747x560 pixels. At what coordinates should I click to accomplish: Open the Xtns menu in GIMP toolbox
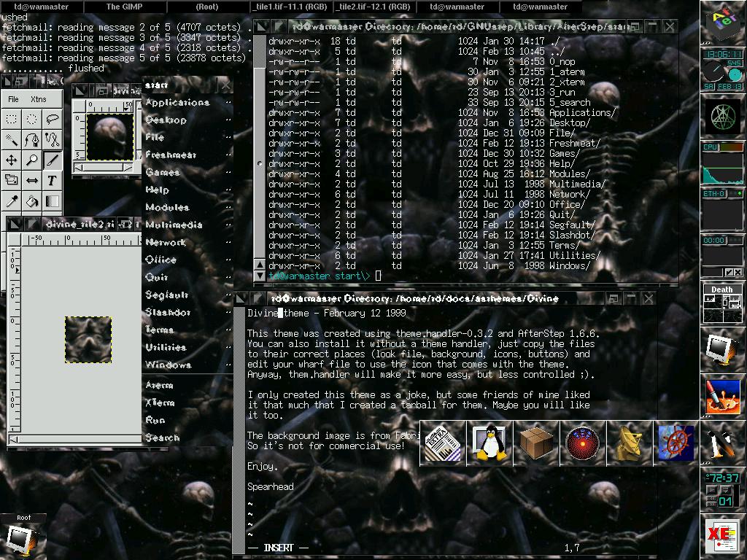(x=38, y=99)
